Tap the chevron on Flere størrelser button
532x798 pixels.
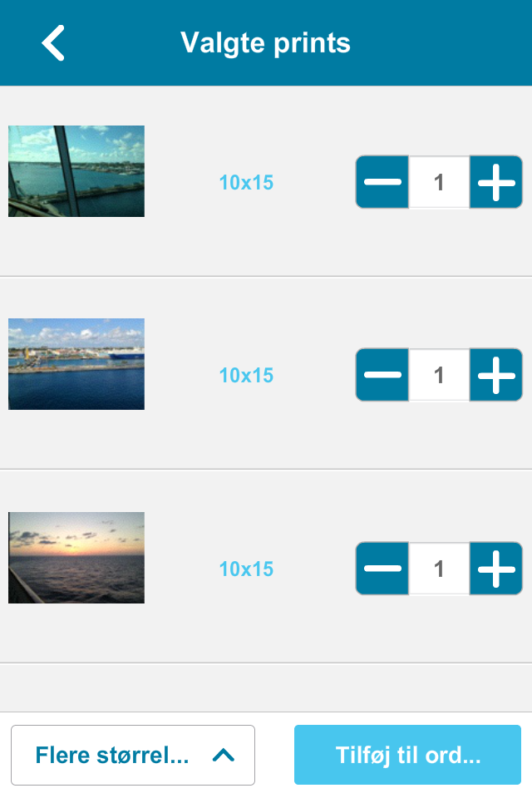point(224,755)
